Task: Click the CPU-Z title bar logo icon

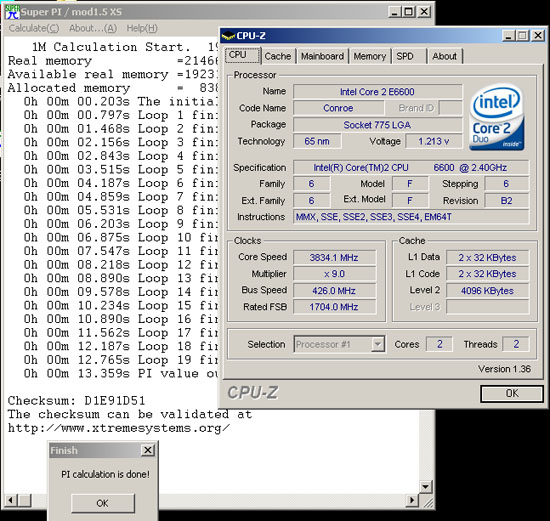Action: [228, 36]
